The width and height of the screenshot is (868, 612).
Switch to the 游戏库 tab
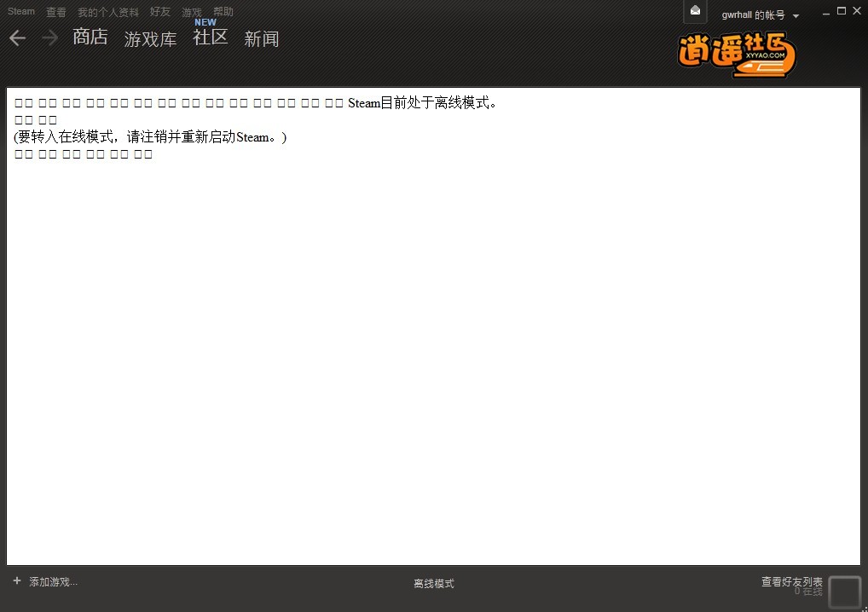[x=150, y=39]
